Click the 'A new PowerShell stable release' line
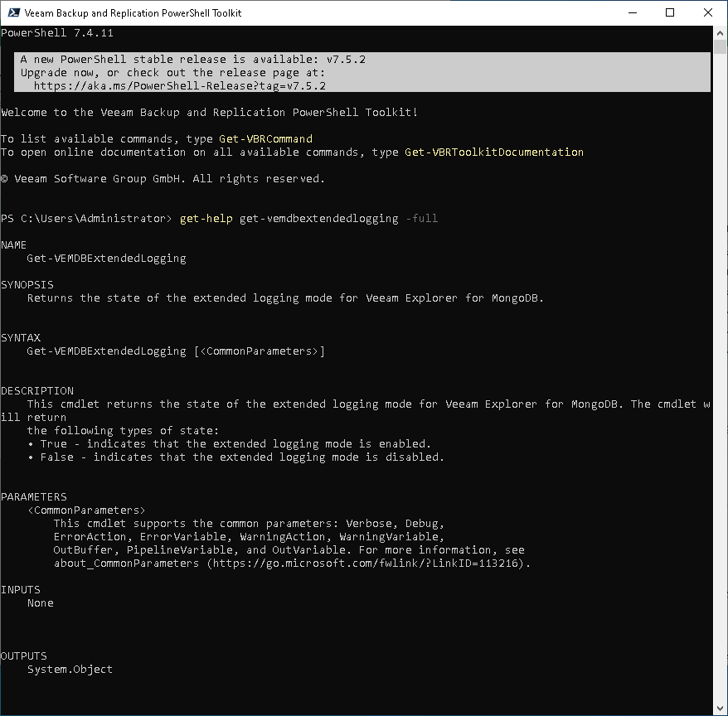The height and width of the screenshot is (716, 728). point(192,60)
